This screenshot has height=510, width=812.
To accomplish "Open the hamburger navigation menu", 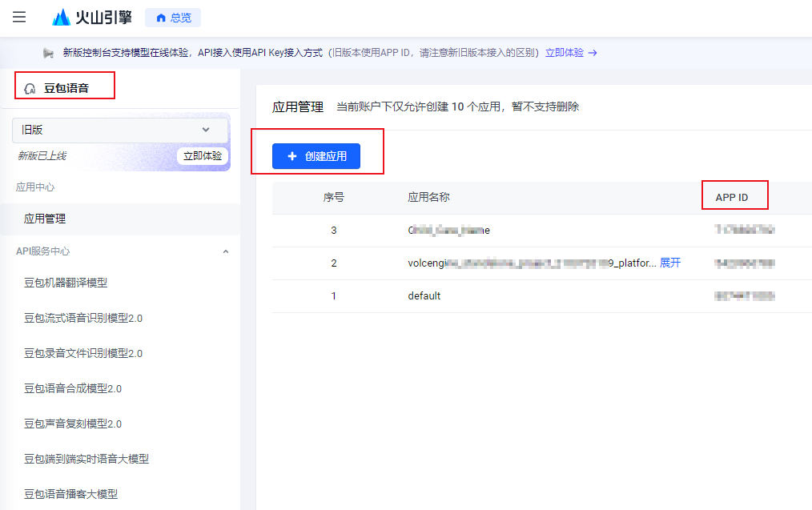I will click(19, 17).
